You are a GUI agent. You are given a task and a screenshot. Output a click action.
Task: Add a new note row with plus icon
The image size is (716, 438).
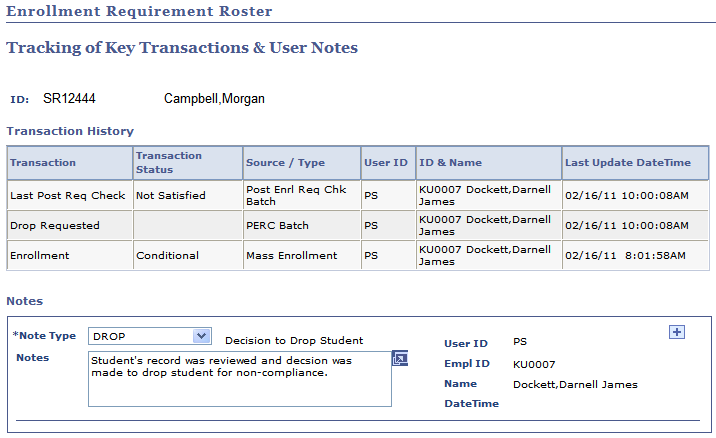(x=677, y=332)
